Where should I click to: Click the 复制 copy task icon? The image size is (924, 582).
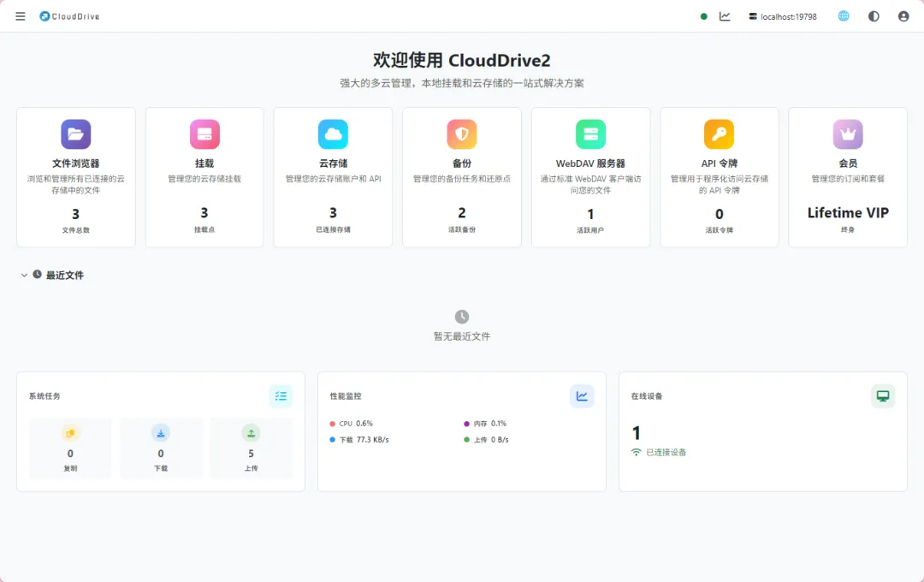click(70, 433)
